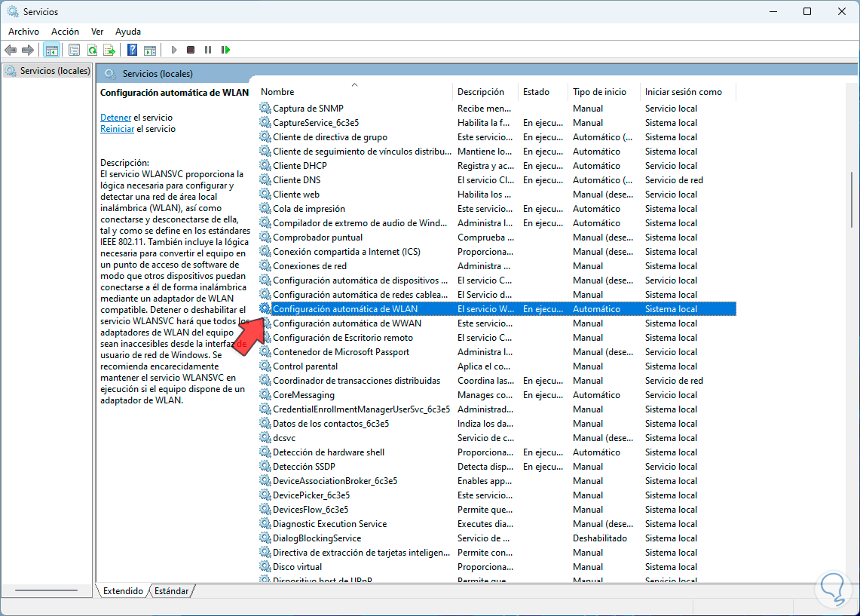Select the Cliente web service
Viewport: 860px width, 616px height.
(497, 195)
